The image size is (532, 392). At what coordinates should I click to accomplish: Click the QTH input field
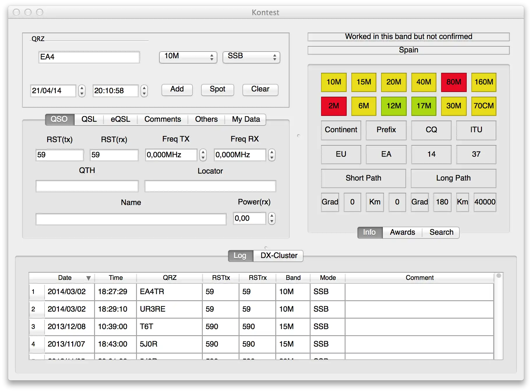pyautogui.click(x=87, y=186)
